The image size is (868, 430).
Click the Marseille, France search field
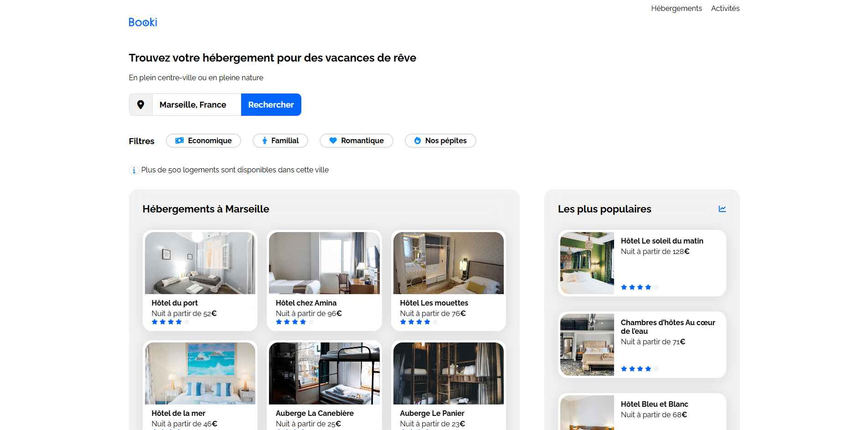click(x=196, y=105)
